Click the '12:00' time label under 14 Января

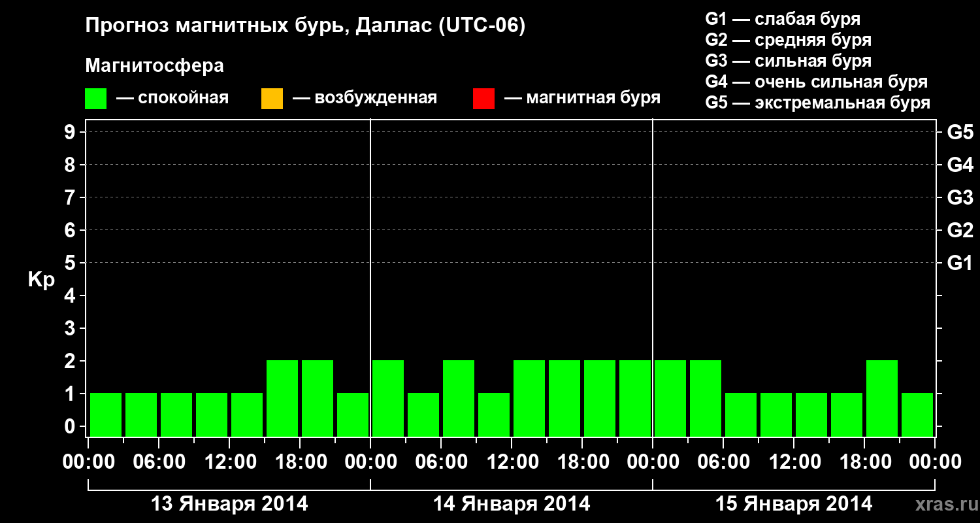click(512, 462)
